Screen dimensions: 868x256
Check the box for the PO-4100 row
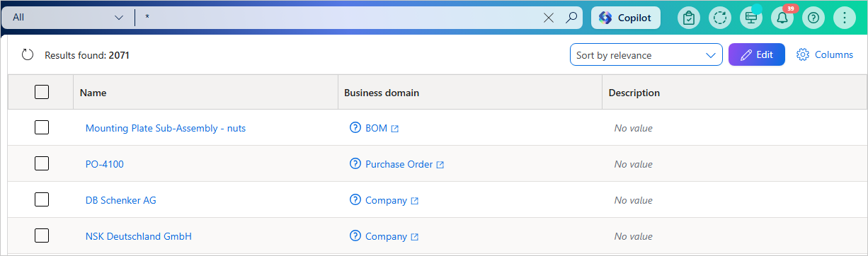click(42, 163)
